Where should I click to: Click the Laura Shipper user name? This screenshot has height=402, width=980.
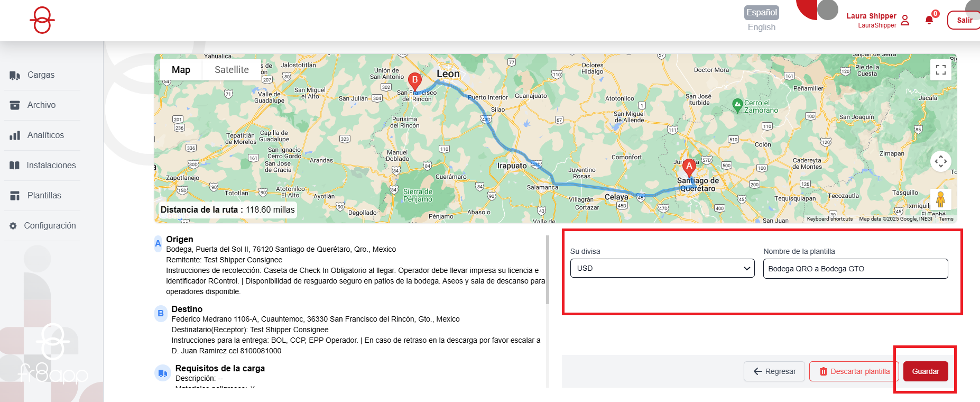click(x=871, y=16)
